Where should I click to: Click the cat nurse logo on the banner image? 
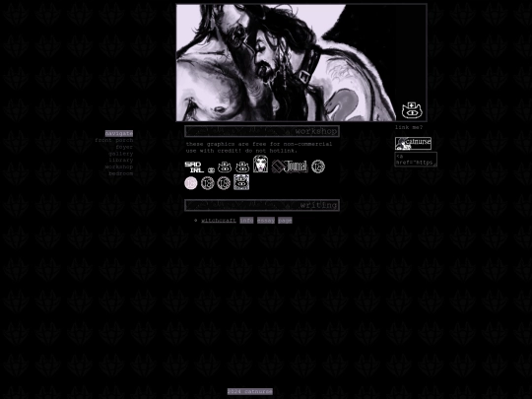click(x=412, y=110)
